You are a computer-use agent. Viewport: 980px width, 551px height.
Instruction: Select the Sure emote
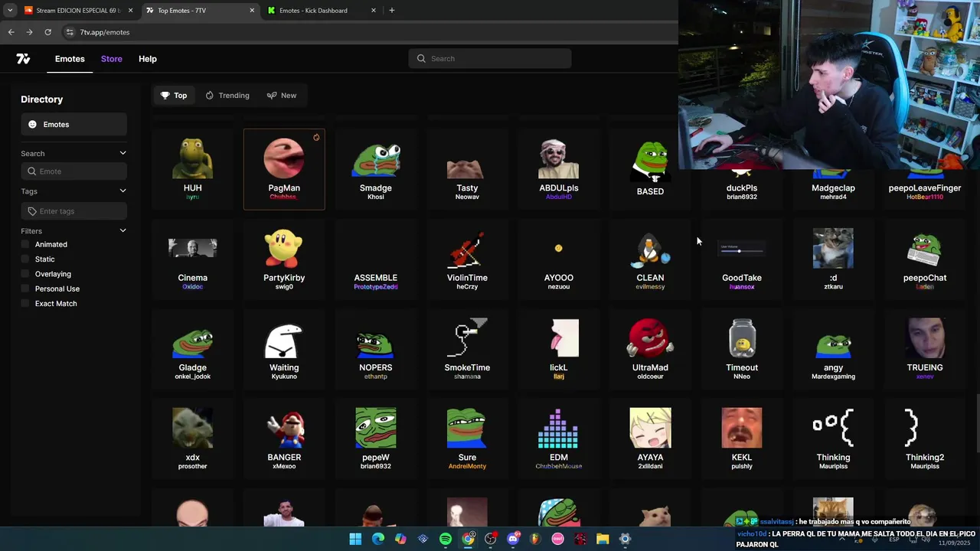[467, 439]
